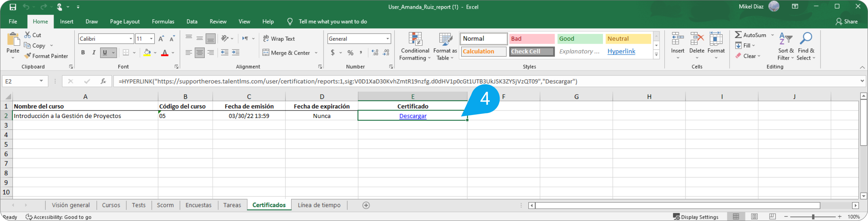868x221 pixels.
Task: Click the Save icon in title bar
Action: [13, 7]
